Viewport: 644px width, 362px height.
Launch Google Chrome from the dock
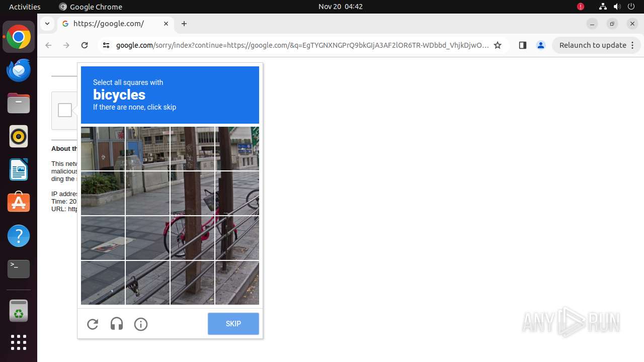[x=19, y=37]
